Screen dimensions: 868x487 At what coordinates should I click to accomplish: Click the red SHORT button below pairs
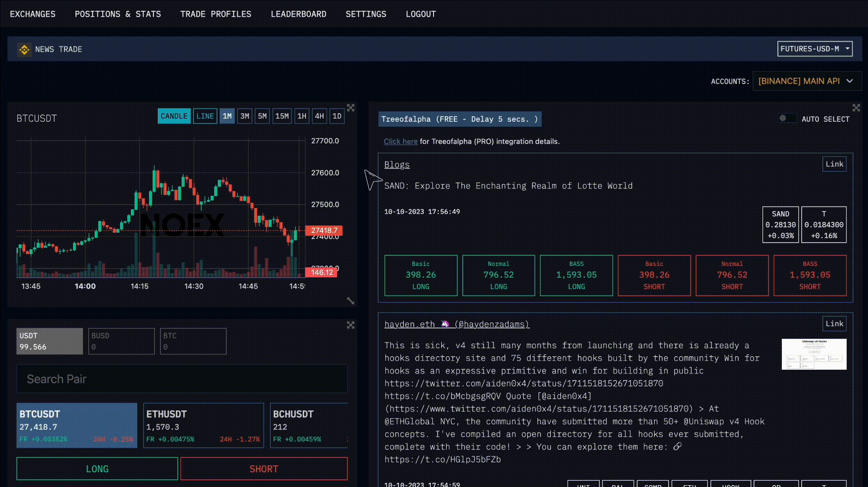264,469
